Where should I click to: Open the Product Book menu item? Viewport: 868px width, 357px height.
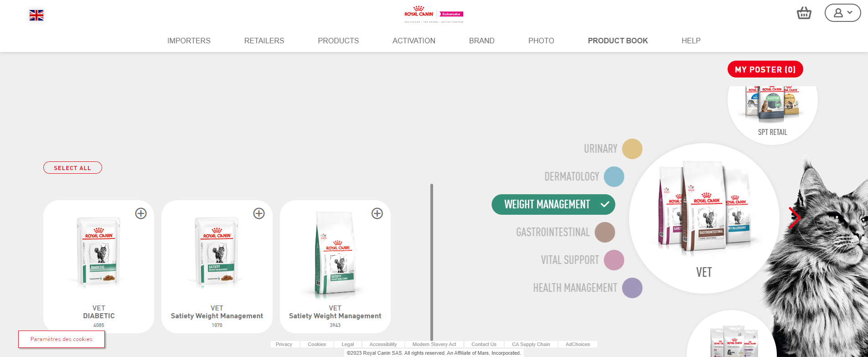tap(618, 41)
